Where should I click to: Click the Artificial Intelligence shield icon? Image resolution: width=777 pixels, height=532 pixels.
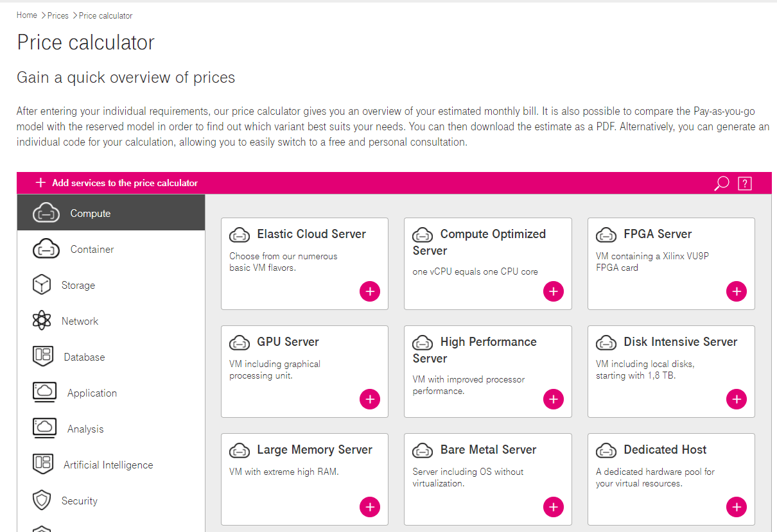tap(43, 465)
